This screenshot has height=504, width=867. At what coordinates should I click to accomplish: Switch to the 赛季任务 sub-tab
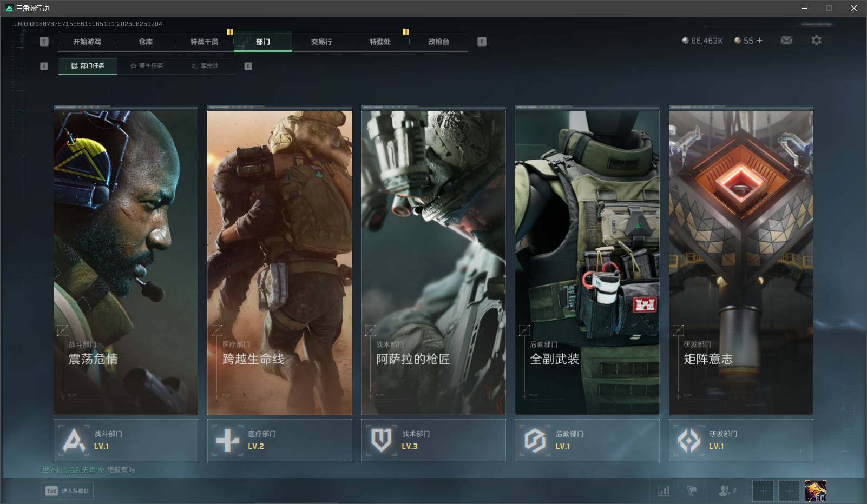click(x=146, y=66)
